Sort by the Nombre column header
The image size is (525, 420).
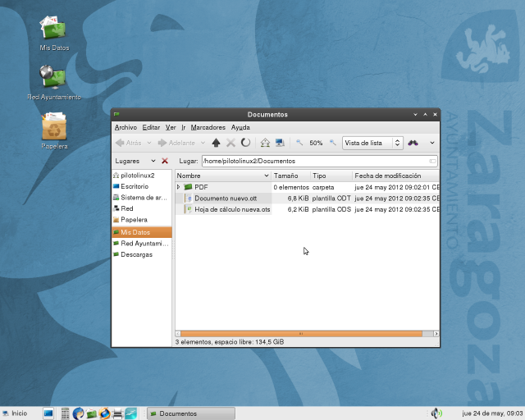pos(223,176)
